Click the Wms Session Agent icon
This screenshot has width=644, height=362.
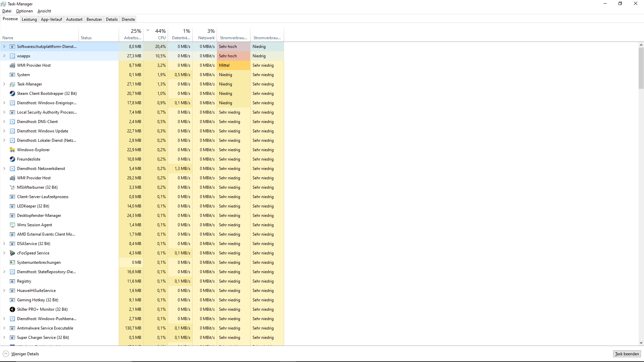point(12,225)
